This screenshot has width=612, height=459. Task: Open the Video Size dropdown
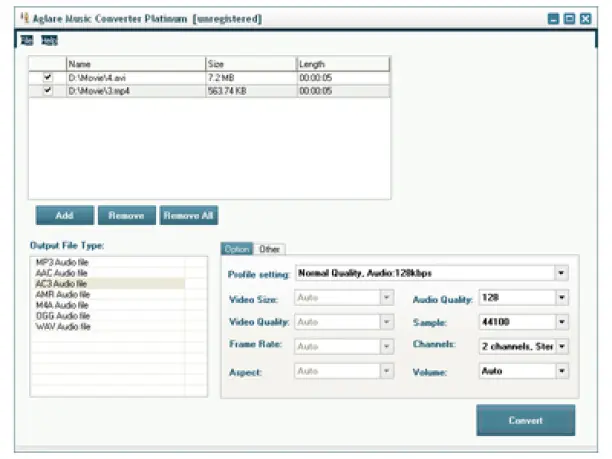point(386,297)
